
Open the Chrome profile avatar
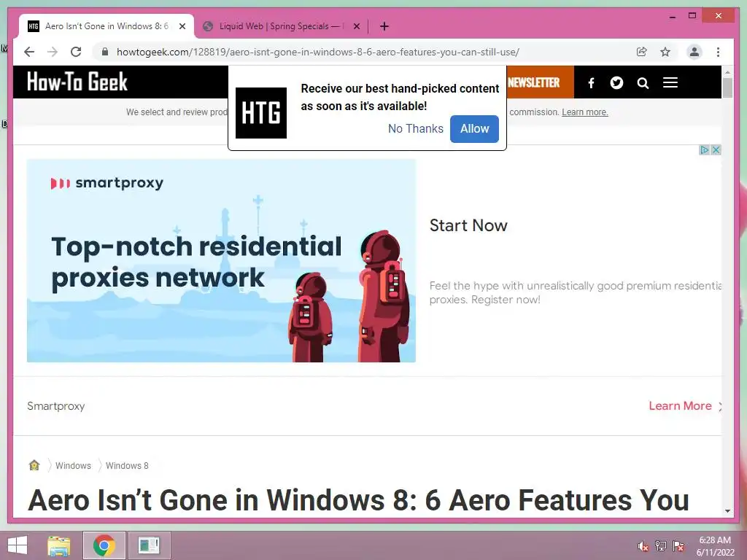pos(694,52)
